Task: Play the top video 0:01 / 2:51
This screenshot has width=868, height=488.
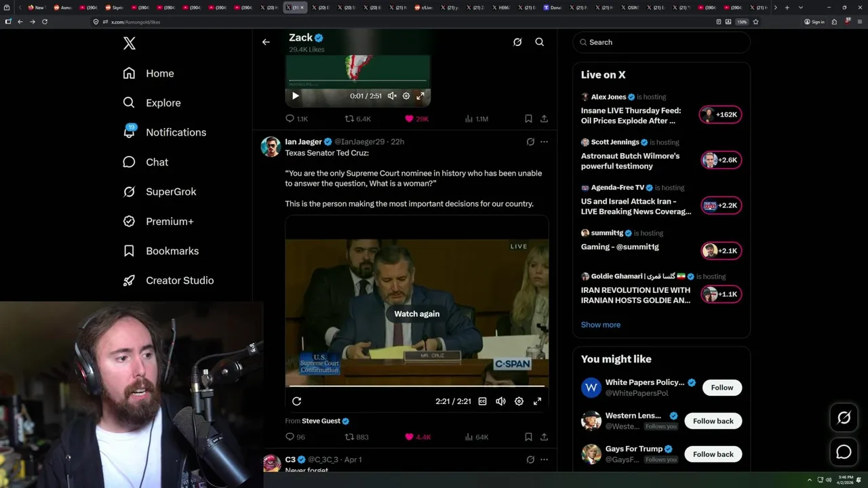Action: tap(296, 96)
